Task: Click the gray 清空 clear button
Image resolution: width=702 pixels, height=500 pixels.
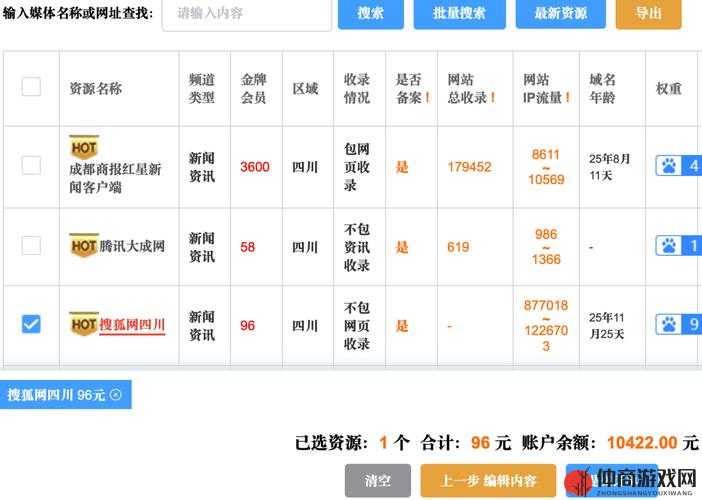Action: click(377, 481)
